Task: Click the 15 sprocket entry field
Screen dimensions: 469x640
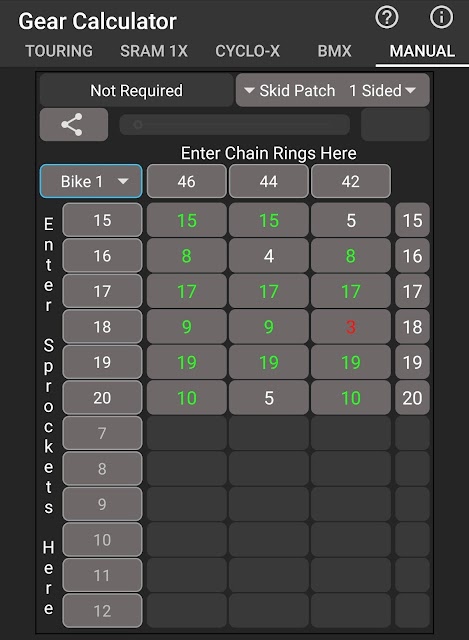Action: tap(102, 220)
